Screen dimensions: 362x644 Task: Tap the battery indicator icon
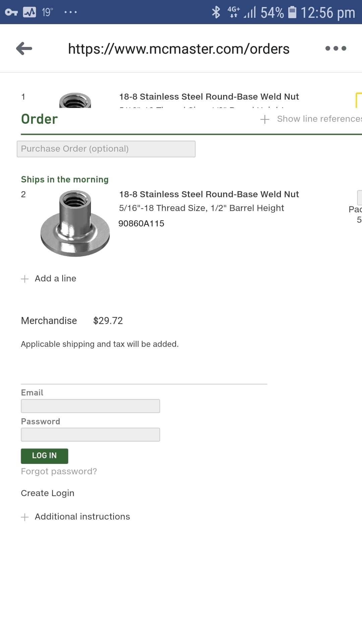292,12
